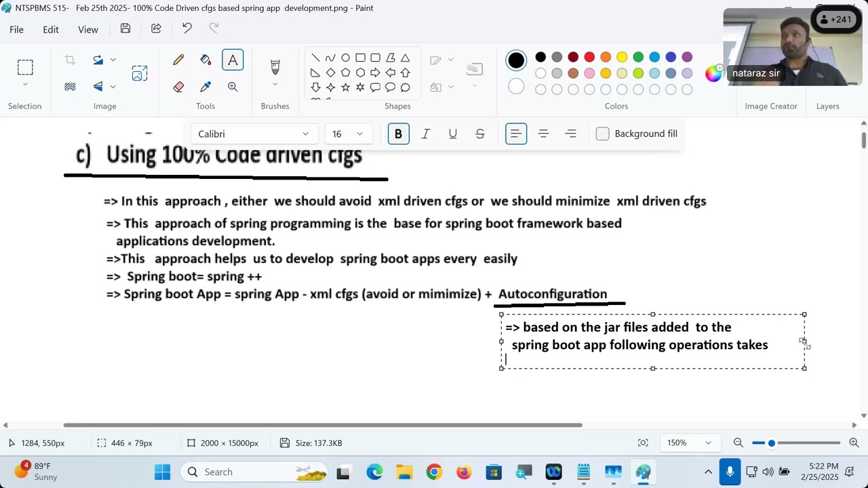Screen dimensions: 868x488
Task: Show hidden system tray icons chevron
Action: click(x=708, y=472)
